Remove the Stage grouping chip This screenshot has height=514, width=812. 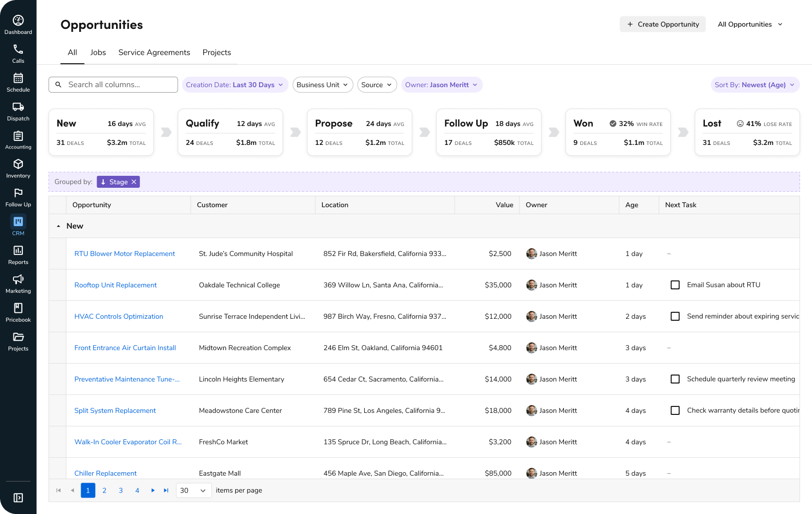pyautogui.click(x=134, y=182)
